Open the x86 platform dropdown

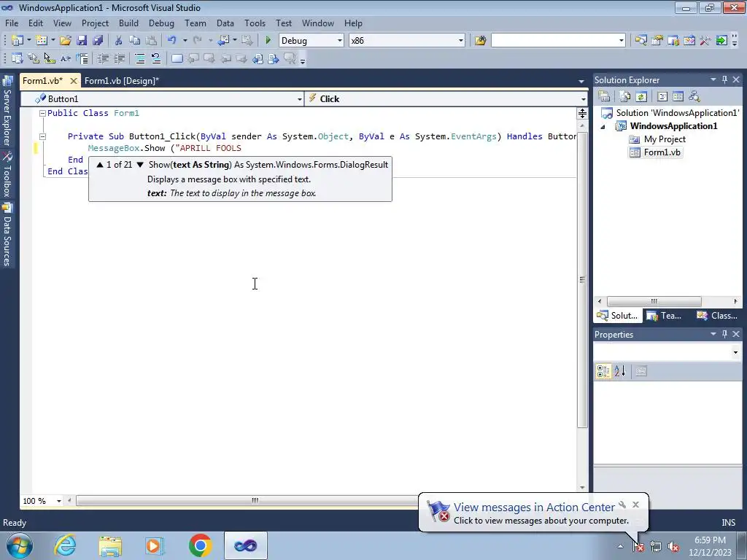461,41
